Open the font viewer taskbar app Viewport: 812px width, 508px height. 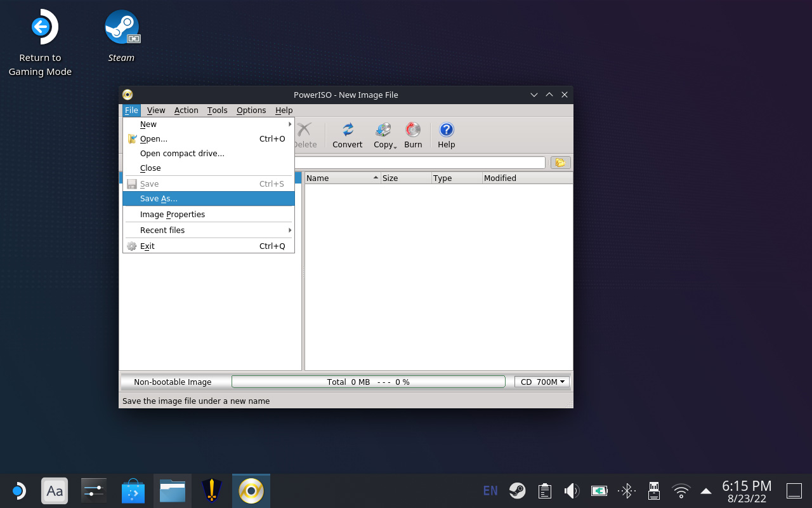[x=55, y=491]
